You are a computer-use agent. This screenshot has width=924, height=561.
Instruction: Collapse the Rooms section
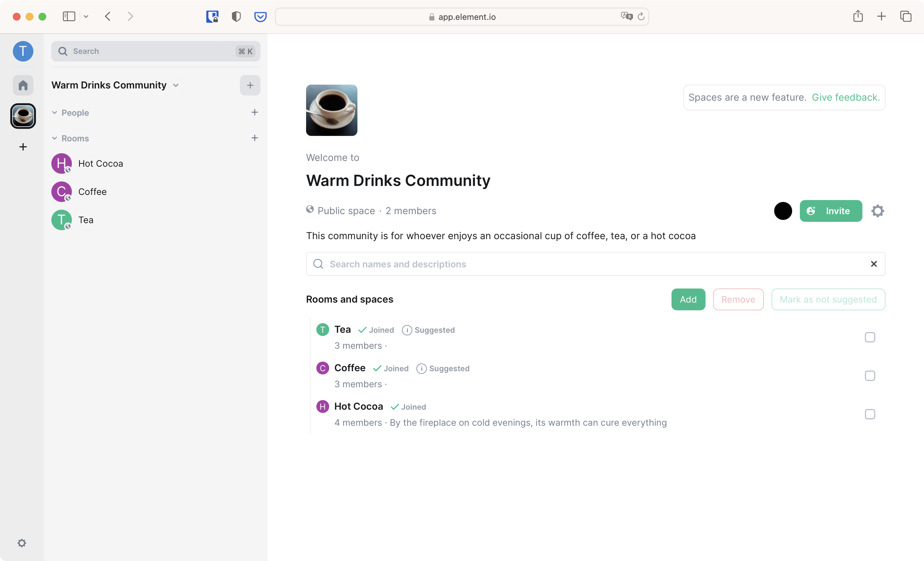(54, 138)
